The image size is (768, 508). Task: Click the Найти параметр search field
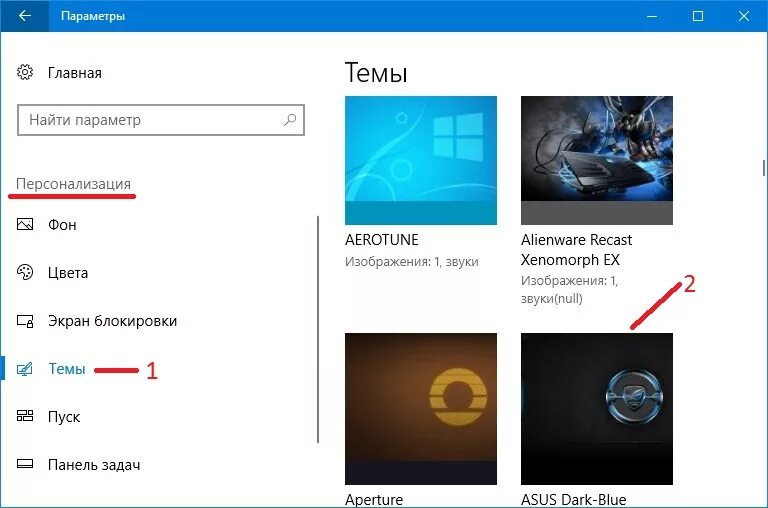point(161,120)
